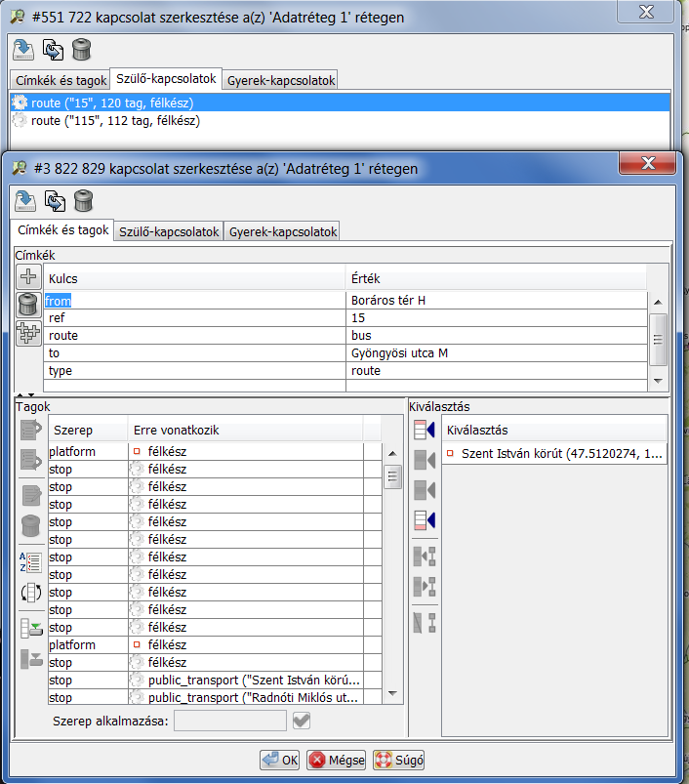
Task: Click duplicate relation icon in front window toolbar
Action: pyautogui.click(x=55, y=201)
